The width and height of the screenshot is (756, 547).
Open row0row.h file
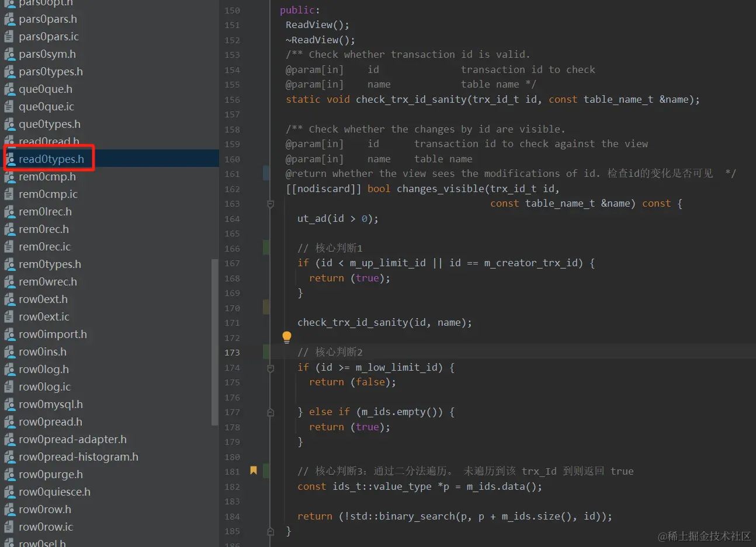[44, 510]
